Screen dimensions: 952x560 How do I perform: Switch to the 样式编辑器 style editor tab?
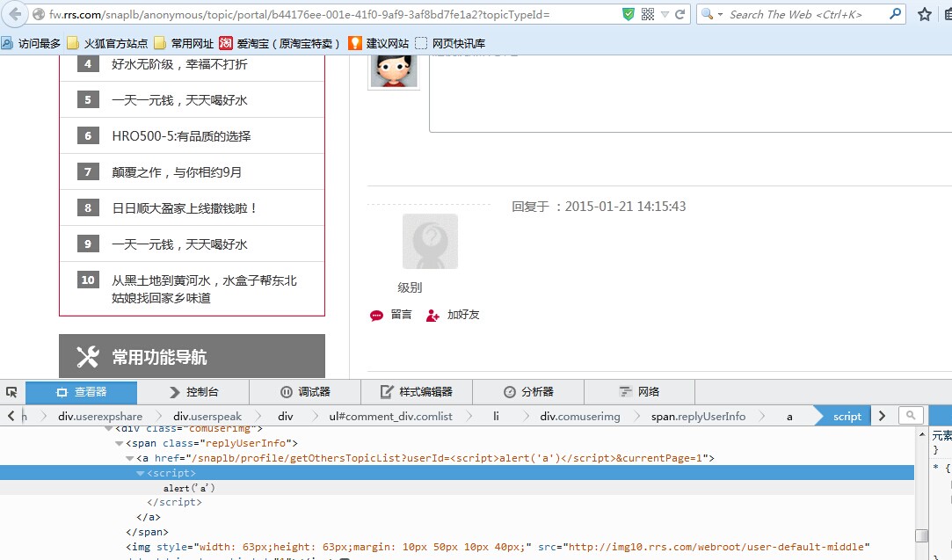pos(417,392)
